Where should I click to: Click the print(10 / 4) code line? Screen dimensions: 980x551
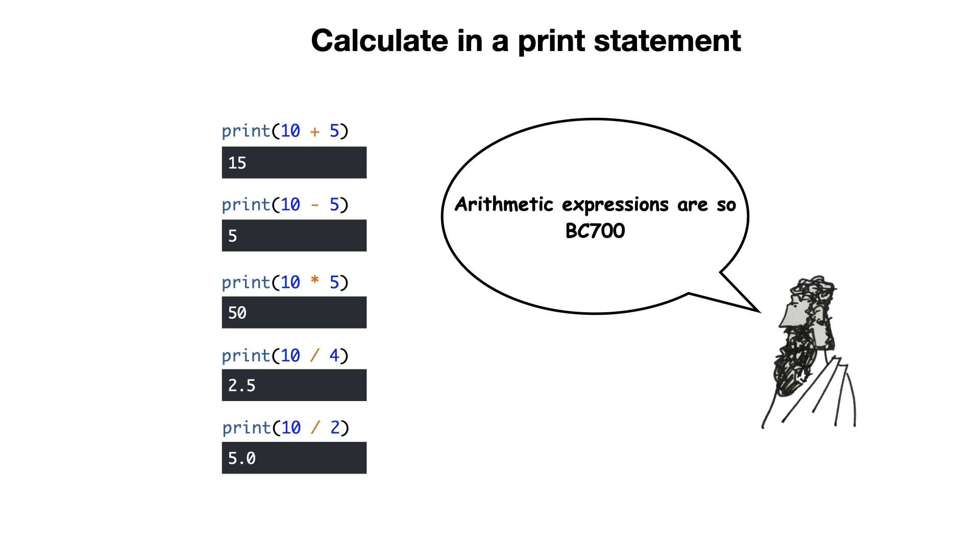tap(285, 356)
